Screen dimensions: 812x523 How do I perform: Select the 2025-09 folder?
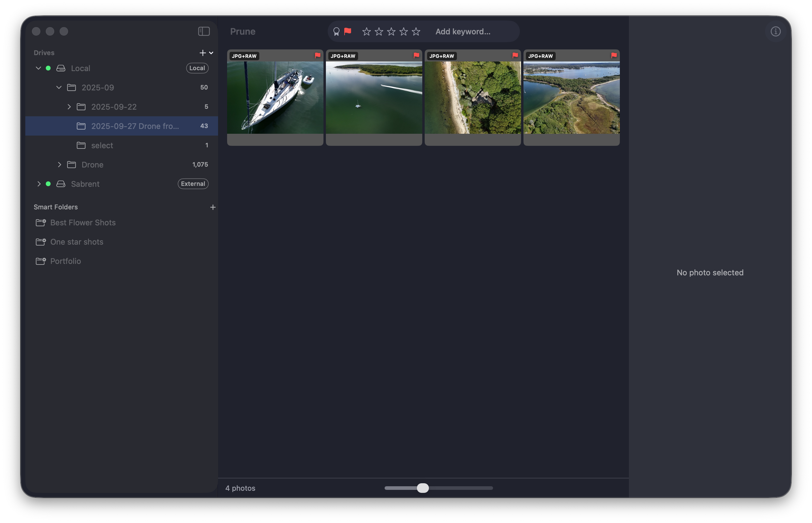point(121,87)
